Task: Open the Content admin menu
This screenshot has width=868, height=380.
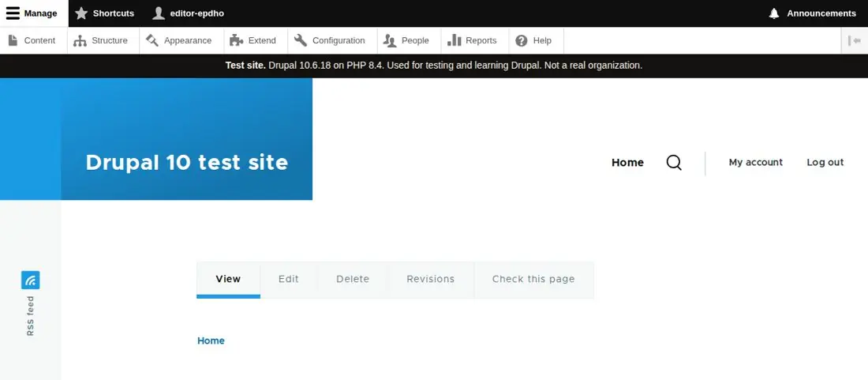Action: (x=33, y=40)
